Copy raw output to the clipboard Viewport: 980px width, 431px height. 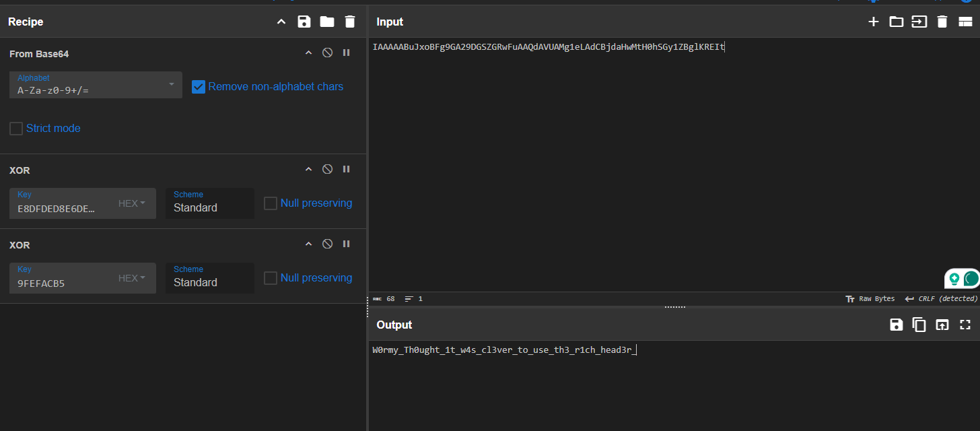tap(919, 325)
